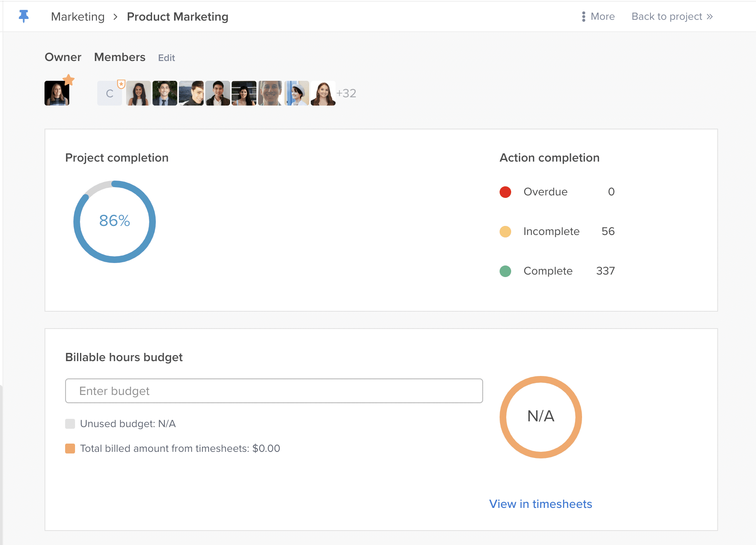Click "Edit" to modify project members

pos(167,58)
